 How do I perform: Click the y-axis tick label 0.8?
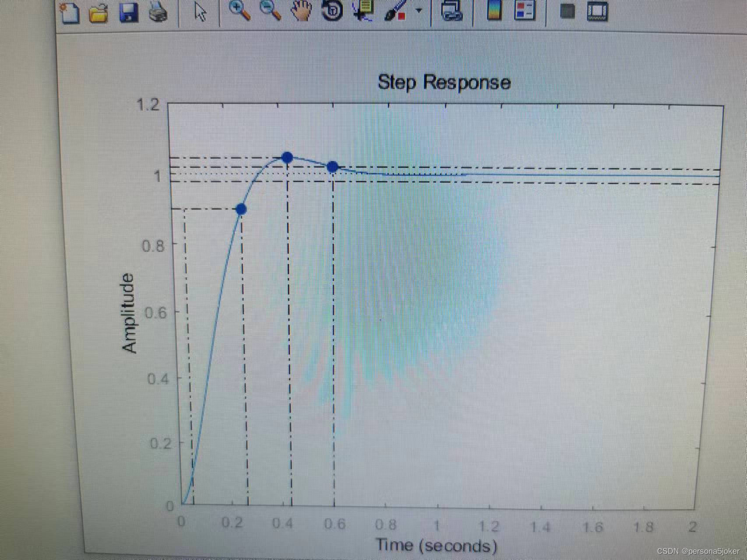153,246
